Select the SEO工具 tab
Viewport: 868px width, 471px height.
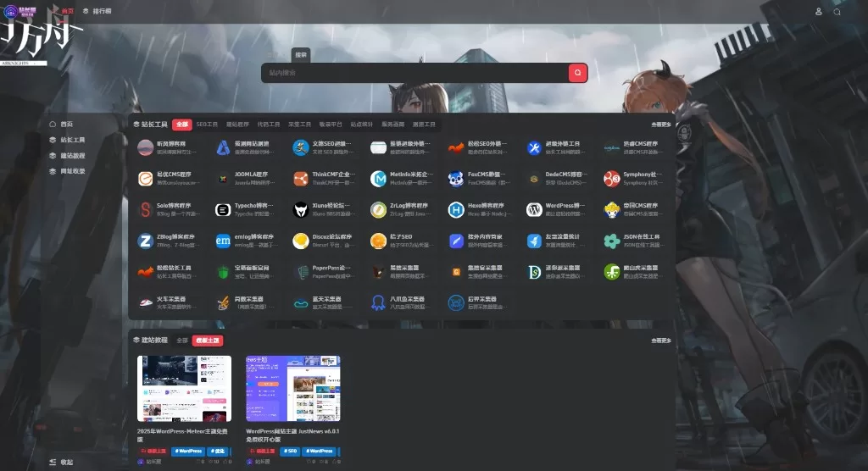point(207,125)
